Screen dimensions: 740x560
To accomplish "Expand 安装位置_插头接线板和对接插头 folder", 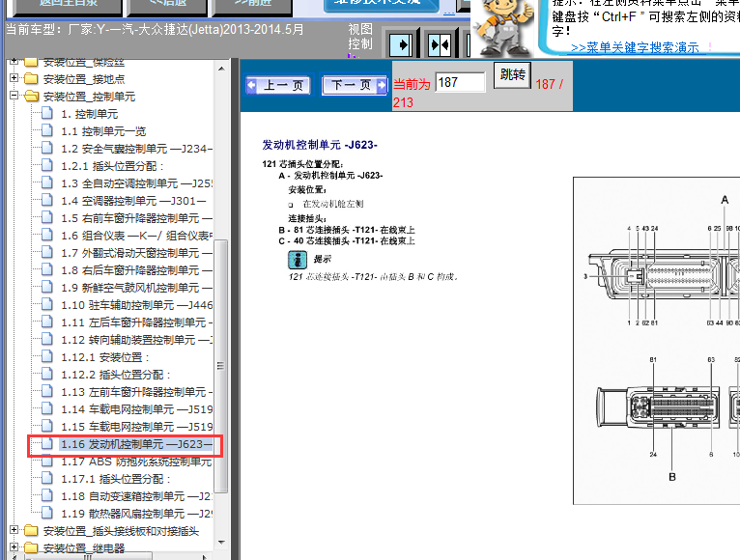I will (14, 530).
